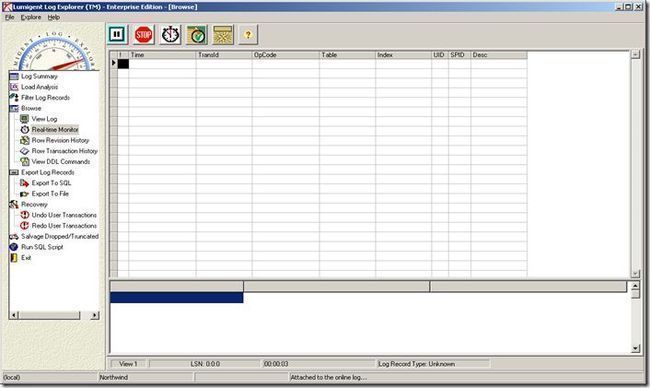Click the Load Analysis icon
The width and height of the screenshot is (650, 388).
14,87
